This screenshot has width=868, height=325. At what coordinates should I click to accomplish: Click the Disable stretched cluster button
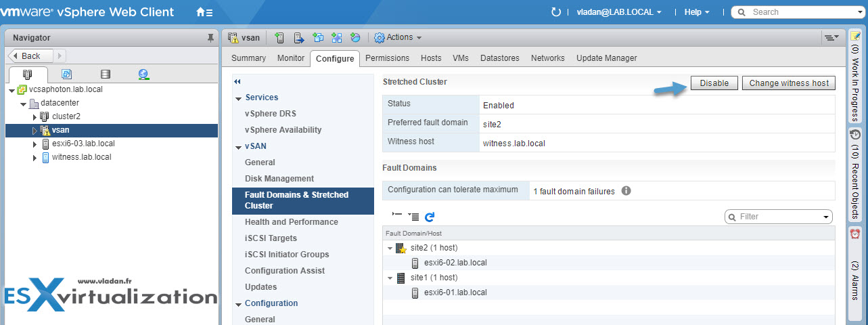point(714,83)
